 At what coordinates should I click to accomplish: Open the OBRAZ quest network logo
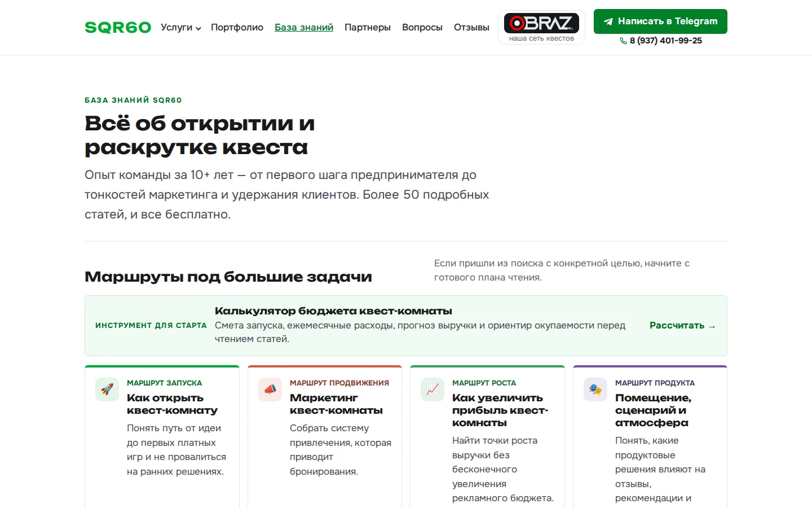tap(541, 23)
